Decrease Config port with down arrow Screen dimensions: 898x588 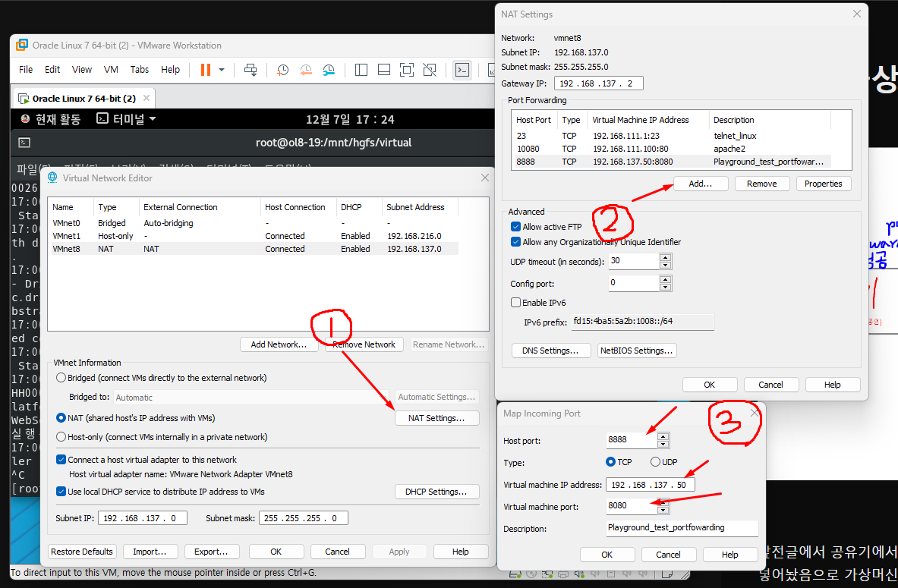(665, 287)
